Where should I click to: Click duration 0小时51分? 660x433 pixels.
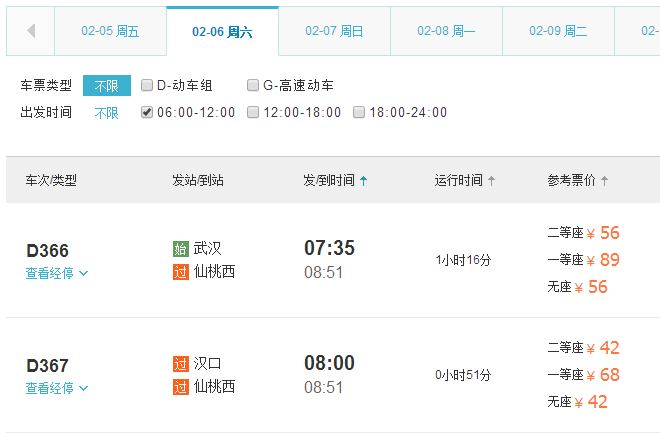(463, 375)
